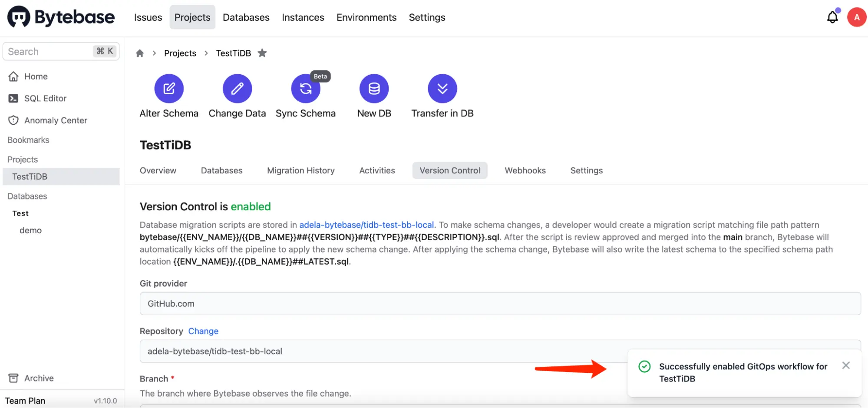Screen dimensions: 868x408
Task: Expand the Test database group in sidebar
Action: pyautogui.click(x=20, y=213)
